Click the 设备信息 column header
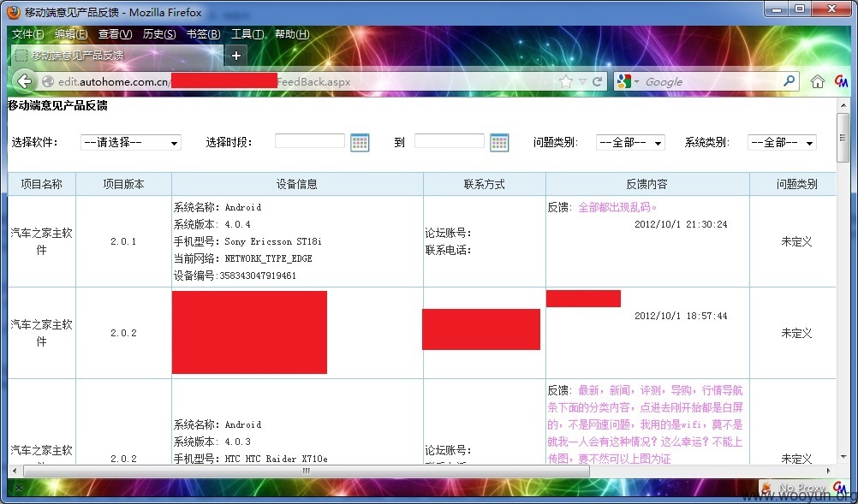858x504 pixels. (297, 184)
